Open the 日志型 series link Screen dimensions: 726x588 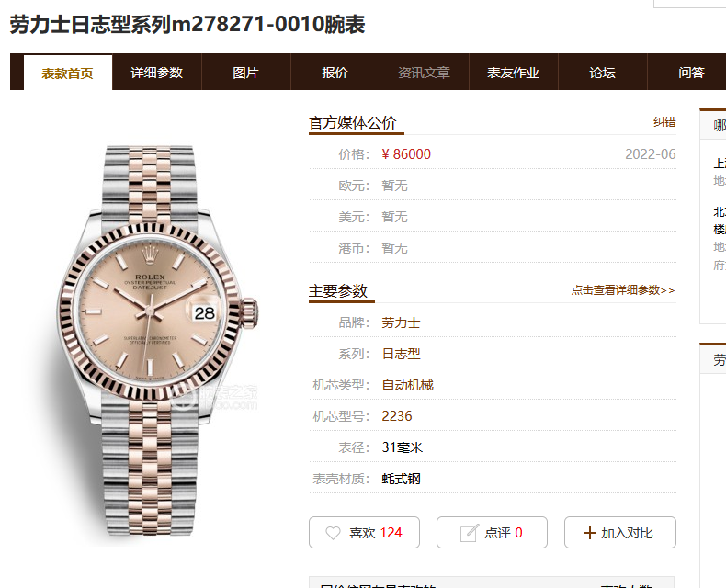point(401,355)
